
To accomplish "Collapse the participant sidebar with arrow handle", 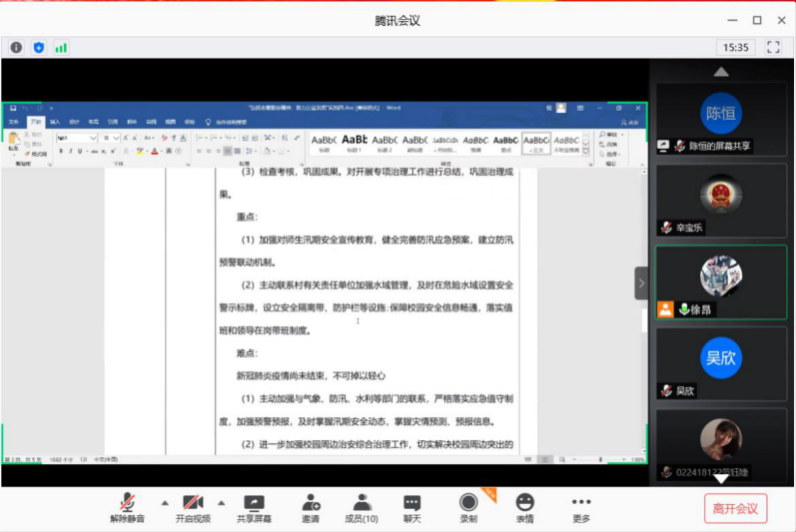I will point(641,283).
